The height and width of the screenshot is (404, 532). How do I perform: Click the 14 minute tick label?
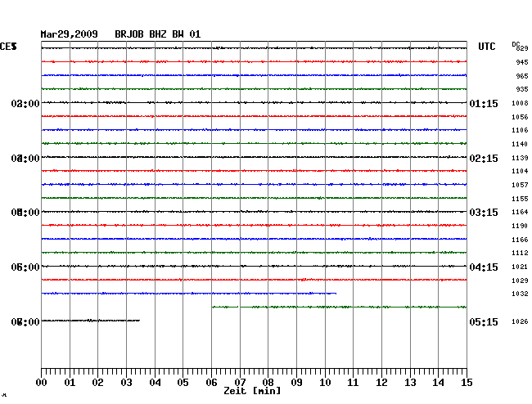click(438, 383)
